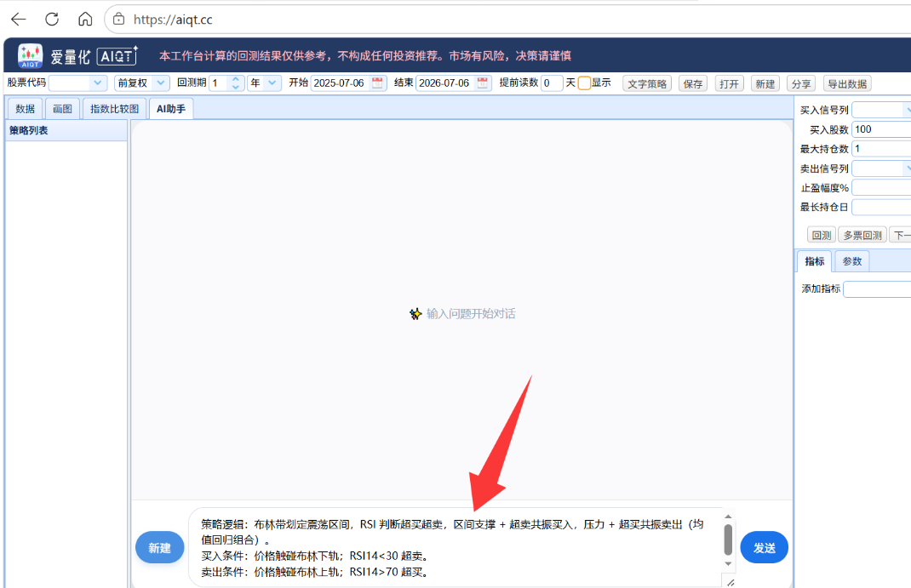
Task: Click the site info lock icon
Action: [x=118, y=20]
